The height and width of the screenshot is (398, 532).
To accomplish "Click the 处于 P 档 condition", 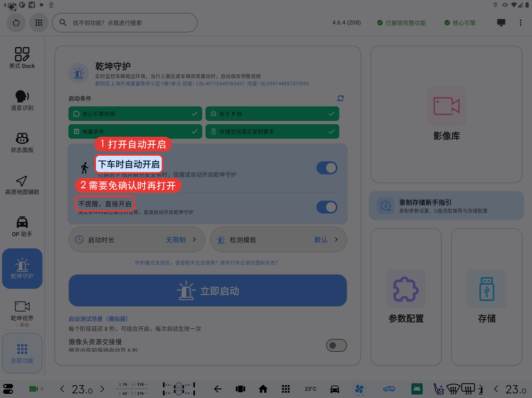I will pyautogui.click(x=272, y=114).
